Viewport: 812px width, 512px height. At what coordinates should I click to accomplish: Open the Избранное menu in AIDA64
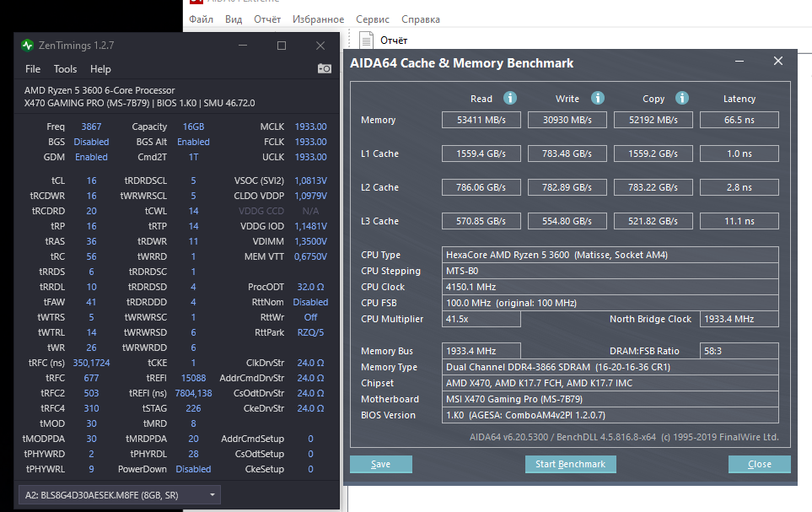[x=318, y=19]
